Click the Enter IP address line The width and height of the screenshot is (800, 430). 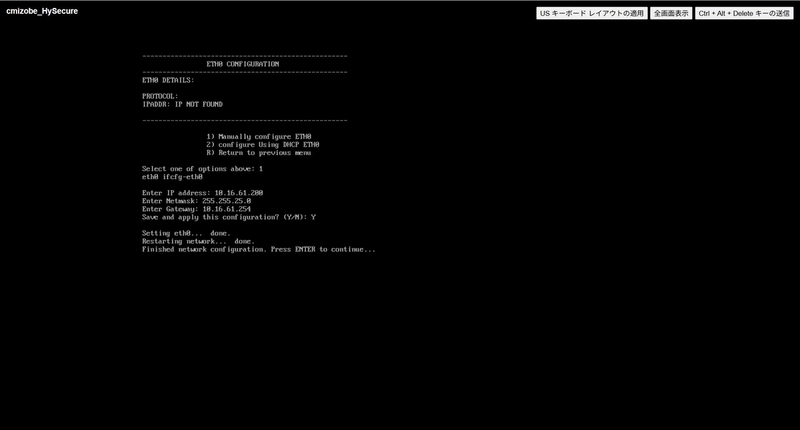click(x=203, y=193)
